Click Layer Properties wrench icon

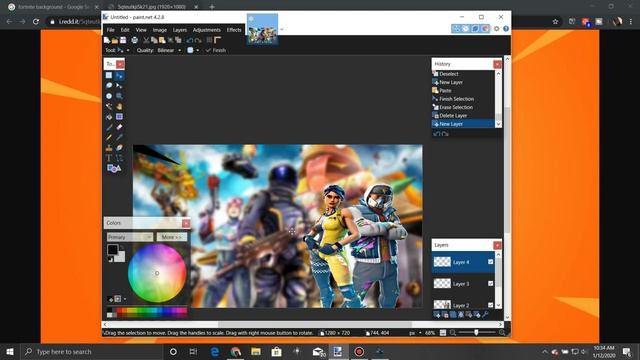485,314
